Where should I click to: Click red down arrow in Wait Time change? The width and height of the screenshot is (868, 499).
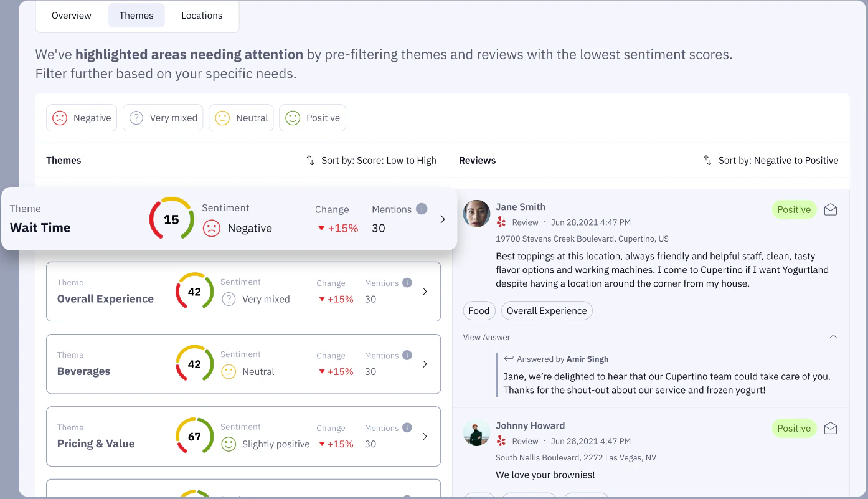[321, 229]
